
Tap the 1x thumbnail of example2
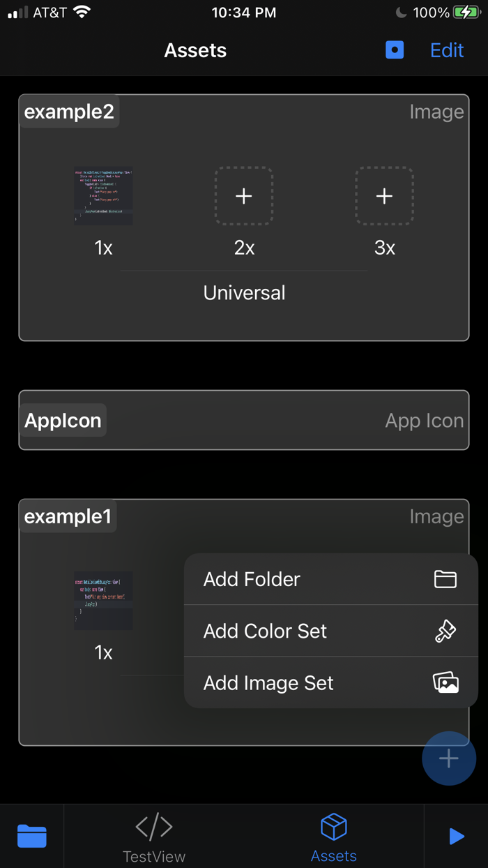[103, 196]
